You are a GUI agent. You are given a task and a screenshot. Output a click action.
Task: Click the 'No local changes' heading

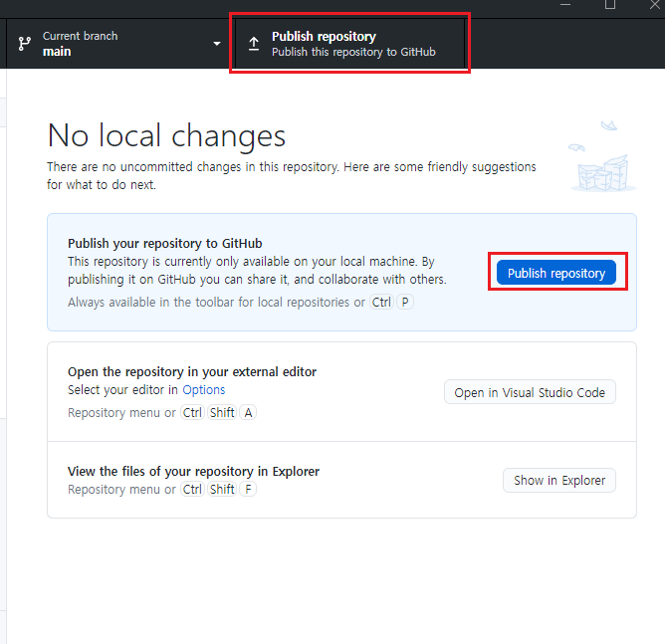(x=166, y=136)
